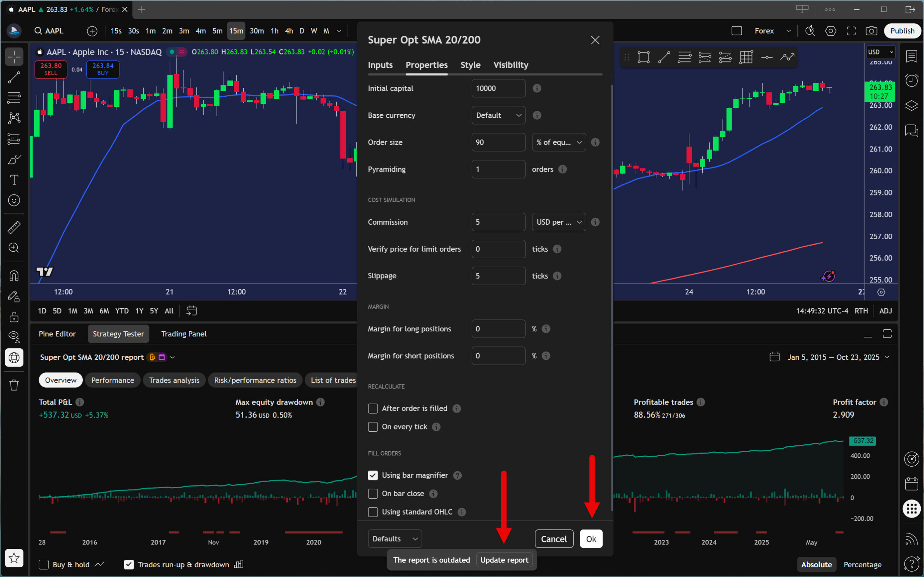This screenshot has height=577, width=924.
Task: Click the magnet mode icon
Action: [14, 276]
